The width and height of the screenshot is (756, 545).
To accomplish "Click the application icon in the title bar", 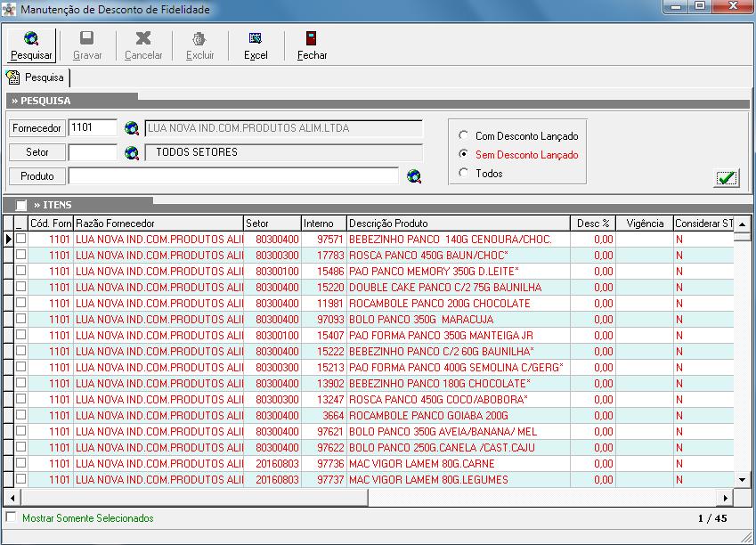I will point(9,9).
